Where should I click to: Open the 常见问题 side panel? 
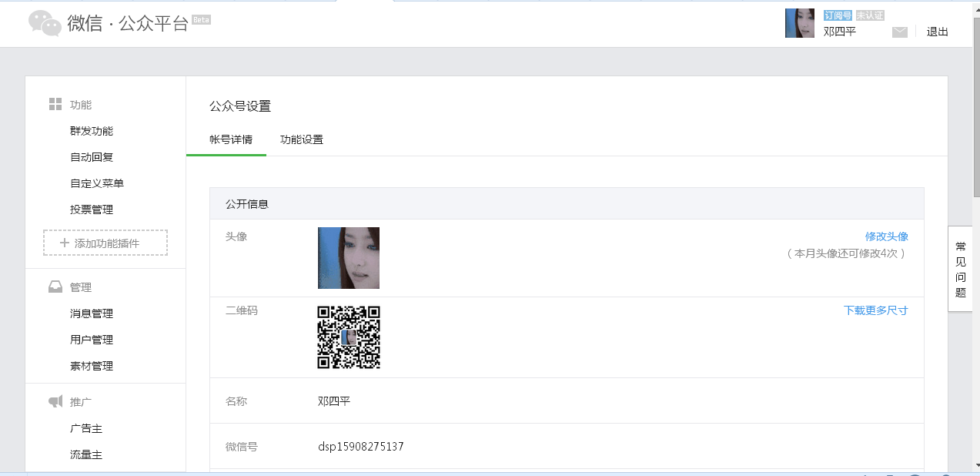[x=960, y=269]
